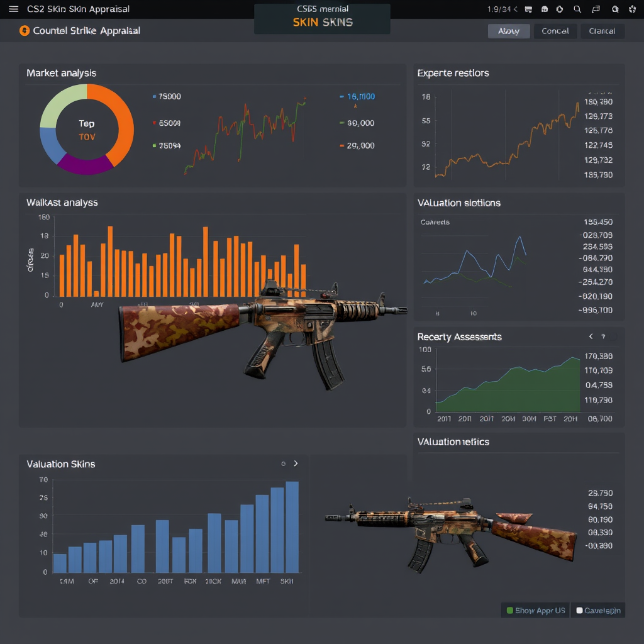Click the CS2 Skin Skin Appraisal title
Image resolution: width=644 pixels, height=644 pixels.
[x=78, y=9]
